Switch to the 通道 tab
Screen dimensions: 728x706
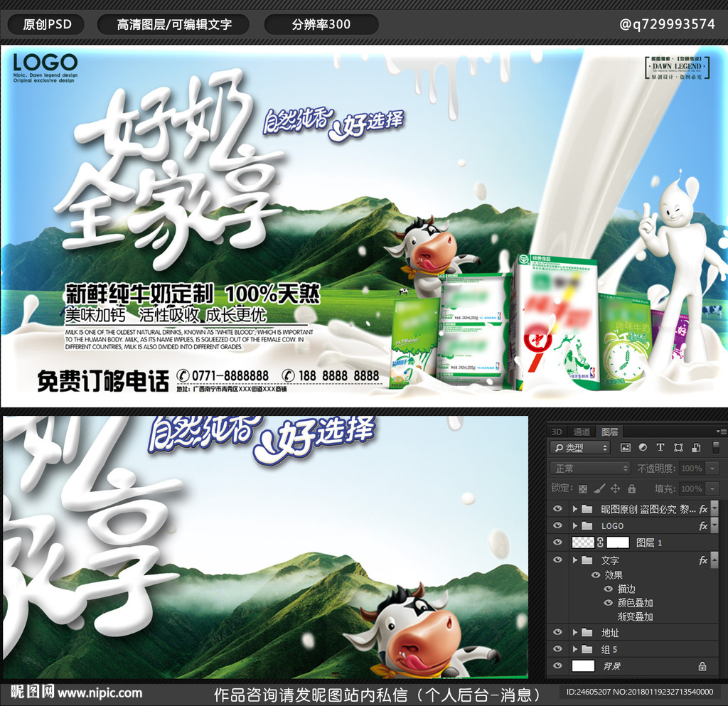(582, 432)
